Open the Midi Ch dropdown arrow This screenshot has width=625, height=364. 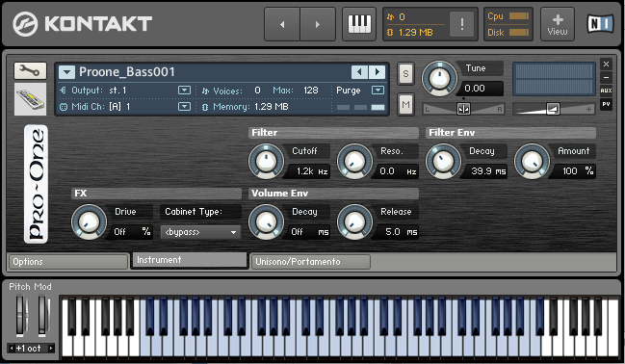click(x=184, y=107)
